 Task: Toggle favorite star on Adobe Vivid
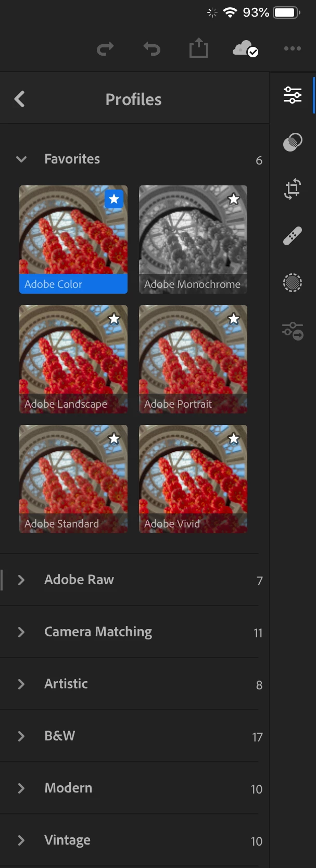coord(234,438)
